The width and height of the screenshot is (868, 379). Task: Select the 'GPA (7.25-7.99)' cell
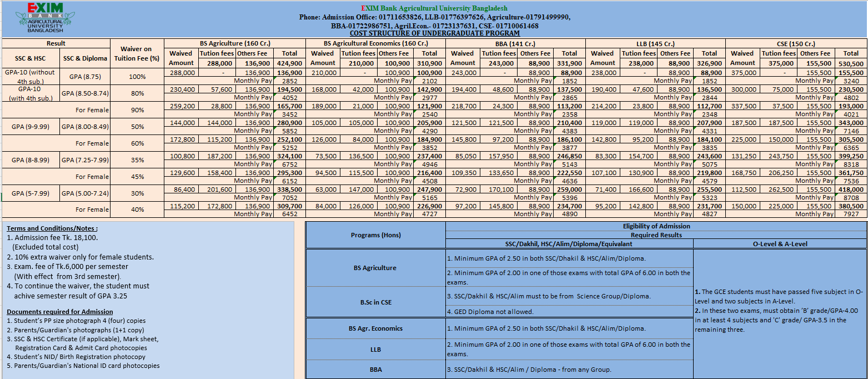(x=84, y=160)
